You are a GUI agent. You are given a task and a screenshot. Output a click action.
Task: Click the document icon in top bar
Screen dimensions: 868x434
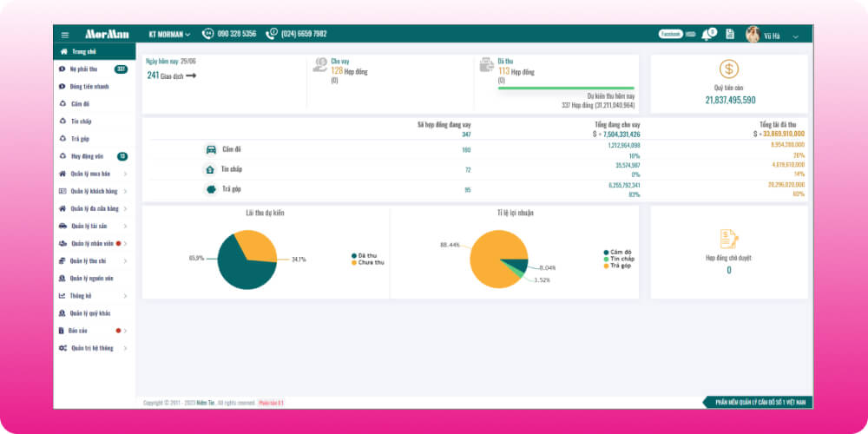click(x=730, y=35)
